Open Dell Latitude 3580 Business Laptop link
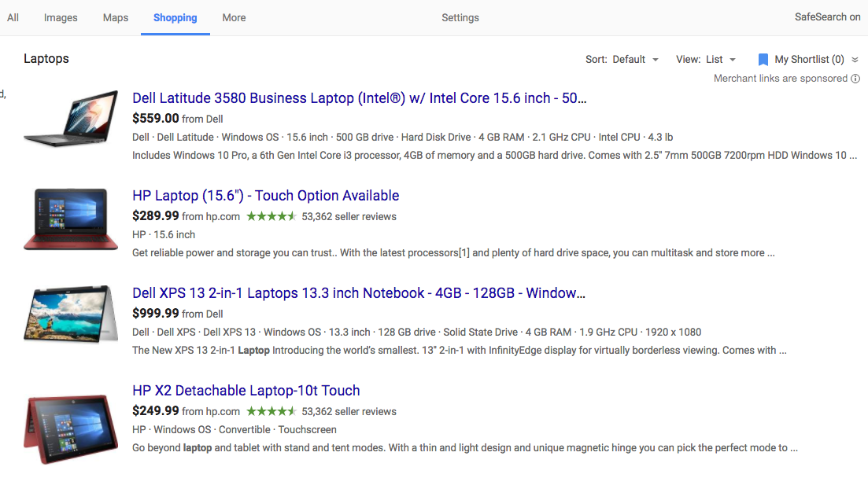Viewport: 868px width, 489px height. (360, 98)
